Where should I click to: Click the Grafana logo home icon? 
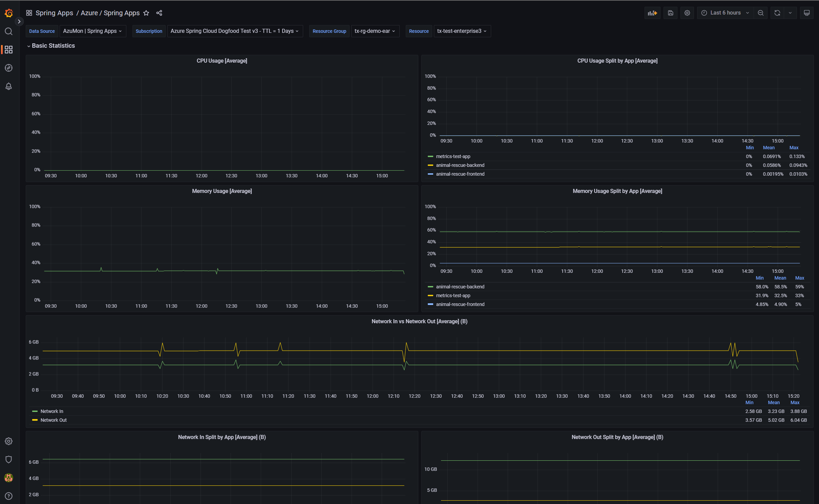click(9, 13)
